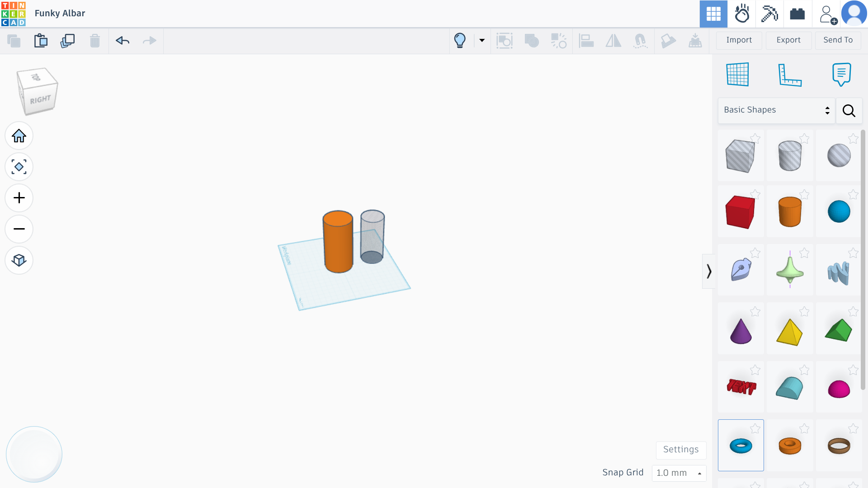Image resolution: width=868 pixels, height=488 pixels.
Task: Favorite the red Box star
Action: (755, 194)
